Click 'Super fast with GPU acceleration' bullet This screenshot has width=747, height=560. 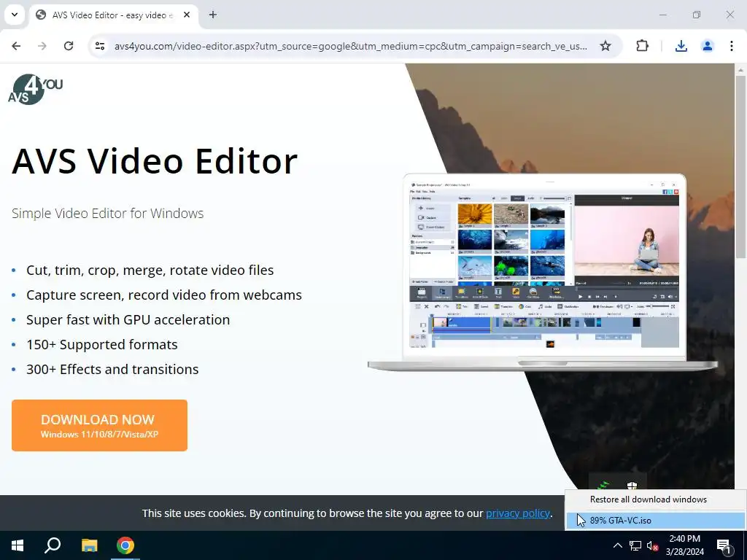click(128, 319)
